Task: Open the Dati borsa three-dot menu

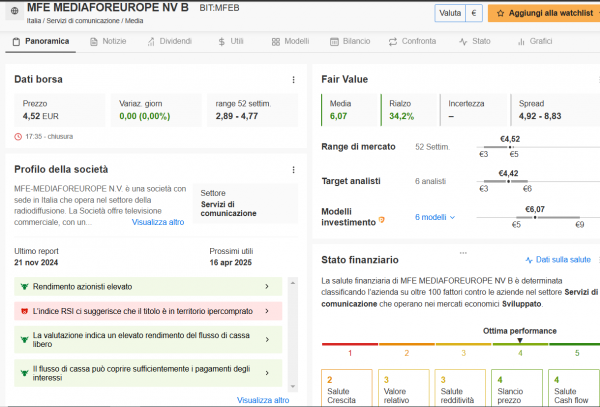Action: (293, 80)
